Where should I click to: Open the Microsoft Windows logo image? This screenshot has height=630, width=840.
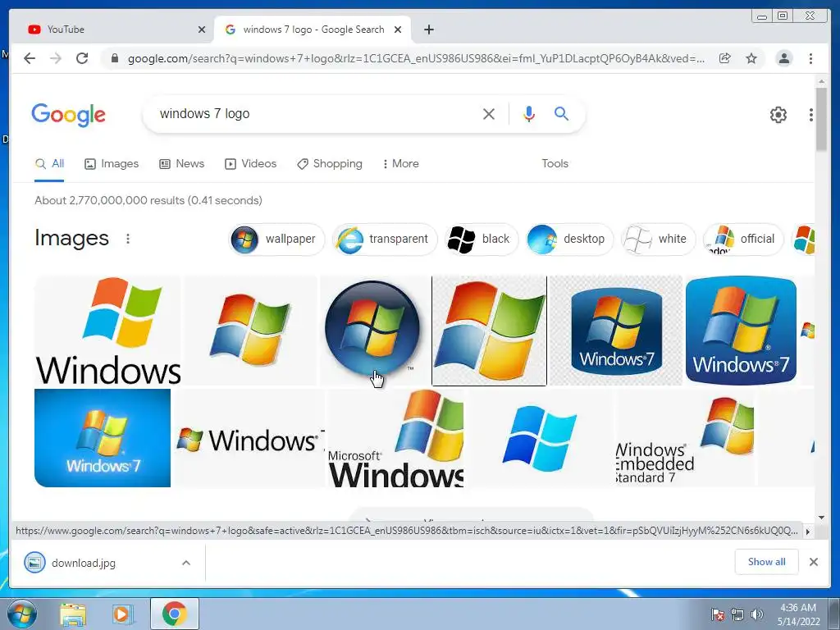point(395,438)
